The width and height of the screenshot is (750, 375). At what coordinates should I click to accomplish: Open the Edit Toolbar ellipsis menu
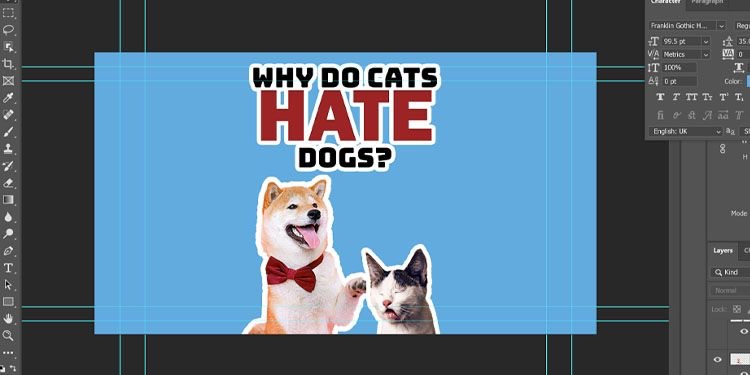coord(8,353)
